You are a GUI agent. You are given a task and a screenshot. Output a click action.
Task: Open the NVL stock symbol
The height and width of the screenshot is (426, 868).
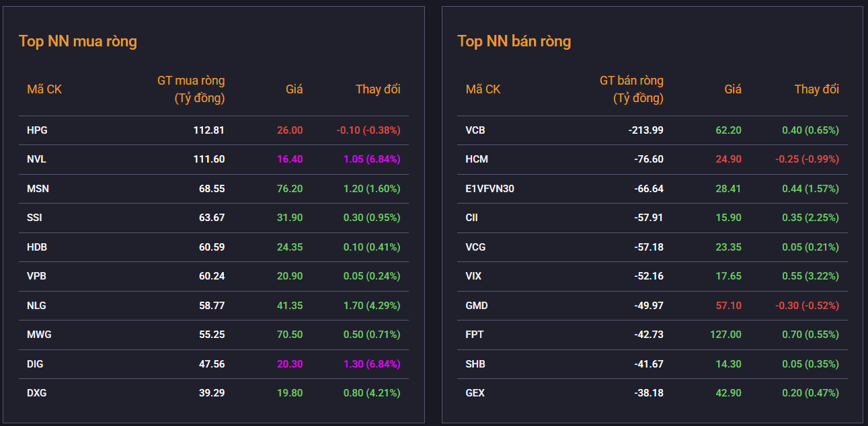tap(36, 159)
